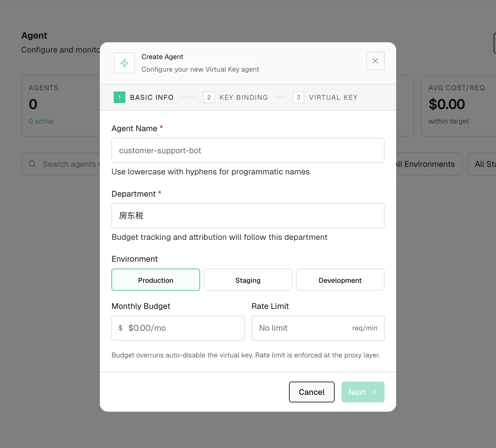Click the 'Monthly Budget' label
496x448 pixels.
(x=141, y=306)
